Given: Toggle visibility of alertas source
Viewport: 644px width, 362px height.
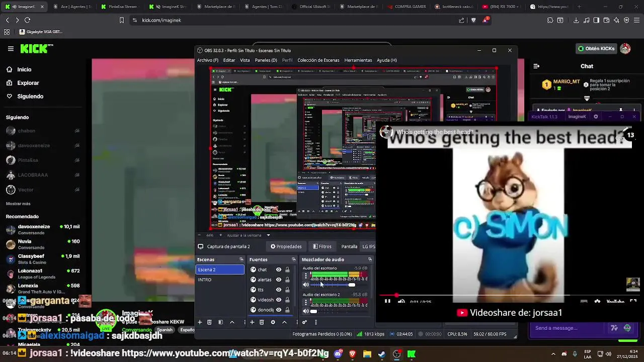Looking at the screenshot, I should (278, 280).
